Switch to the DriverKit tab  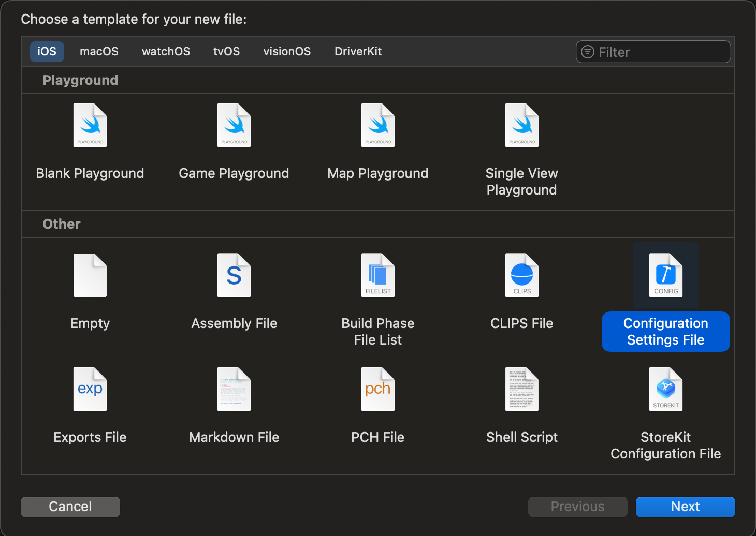pyautogui.click(x=358, y=51)
